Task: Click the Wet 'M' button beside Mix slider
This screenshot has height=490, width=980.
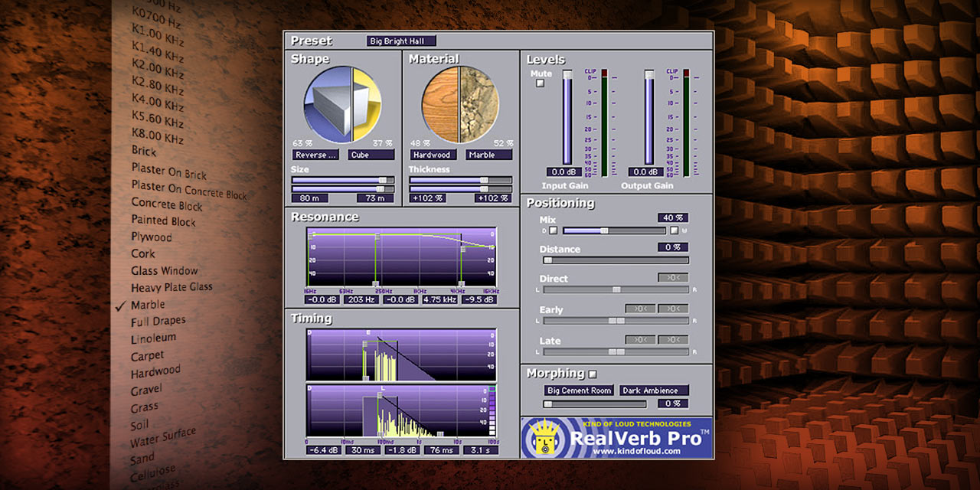Action: click(x=674, y=230)
